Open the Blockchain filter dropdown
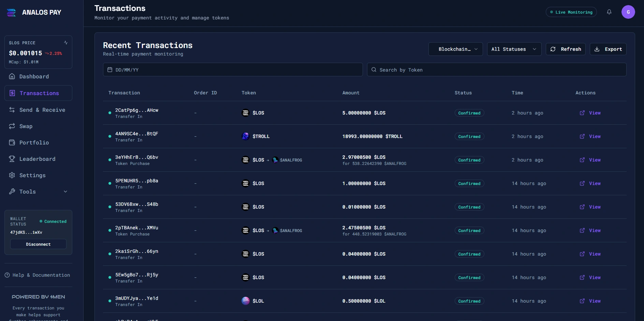This screenshot has width=644, height=321. click(x=455, y=49)
